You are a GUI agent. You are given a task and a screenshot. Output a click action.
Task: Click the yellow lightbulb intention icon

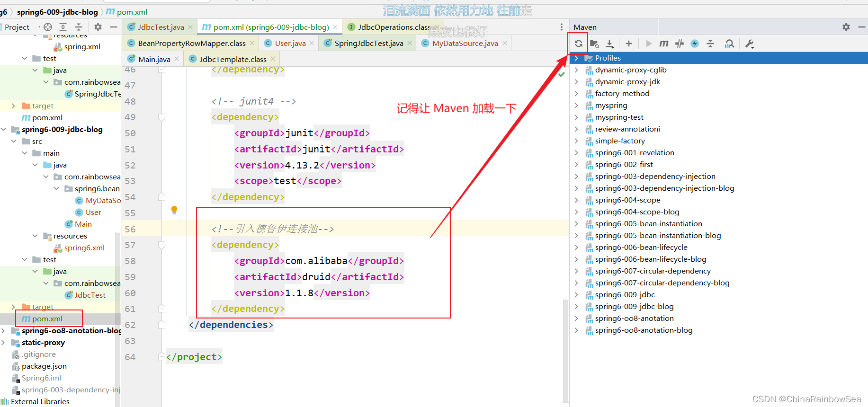click(x=174, y=210)
